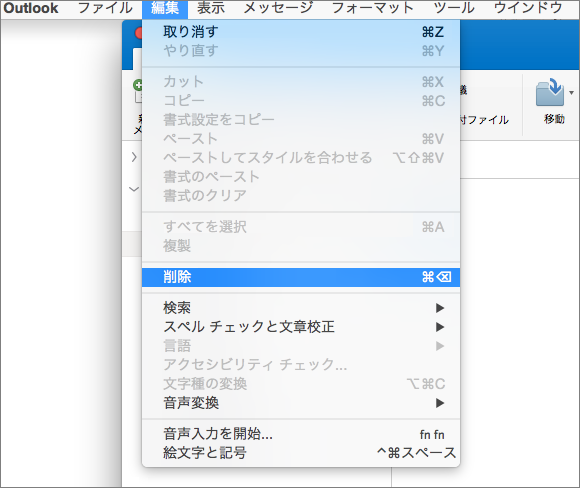Viewport: 580px width, 488px height.
Task: Open the スペル チェックと文章校正 submenu
Action: pyautogui.click(x=301, y=327)
